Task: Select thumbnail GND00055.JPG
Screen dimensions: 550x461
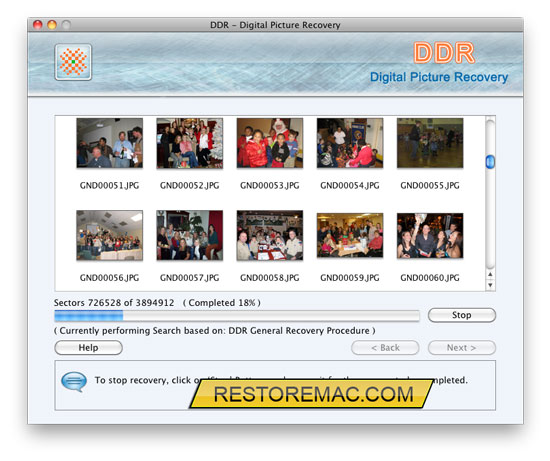Action: click(x=430, y=143)
